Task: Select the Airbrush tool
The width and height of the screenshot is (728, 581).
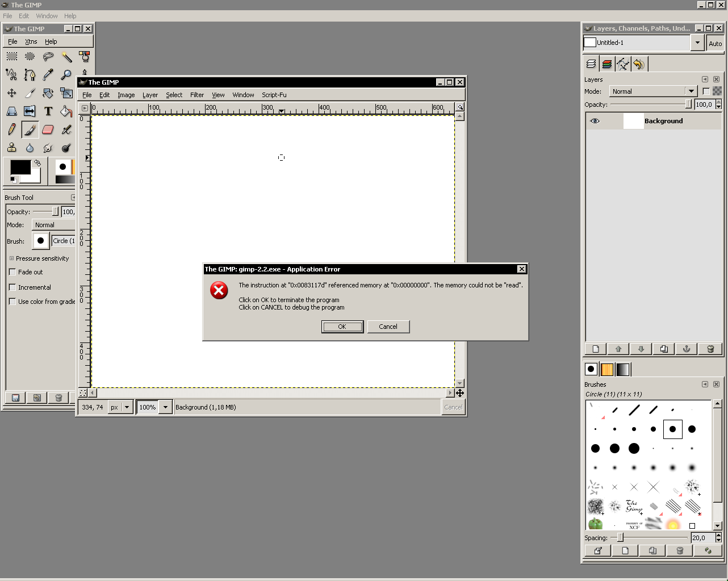Action: [66, 129]
